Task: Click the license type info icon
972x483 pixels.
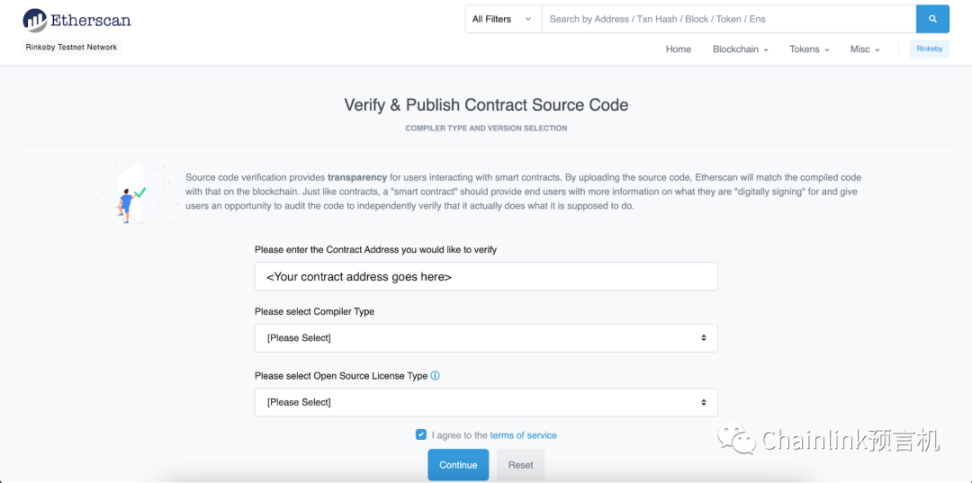Action: [435, 376]
